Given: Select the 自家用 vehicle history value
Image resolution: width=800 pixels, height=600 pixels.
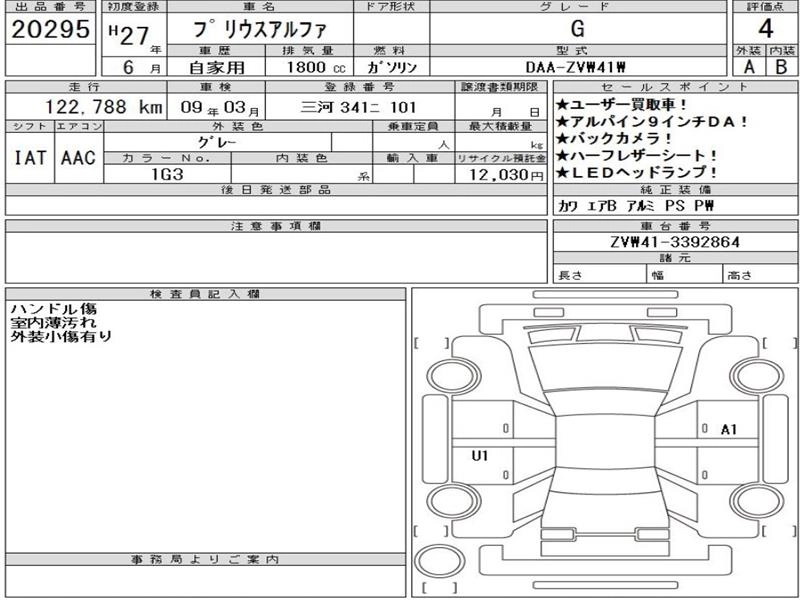Looking at the screenshot, I should (217, 67).
